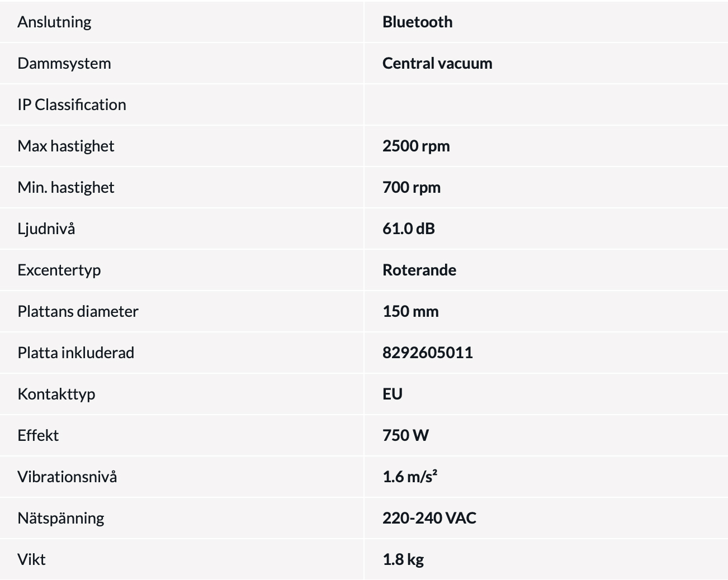Viewport: 728px width, 580px height.
Task: Click the 1.8 kg weight value
Action: pos(403,559)
